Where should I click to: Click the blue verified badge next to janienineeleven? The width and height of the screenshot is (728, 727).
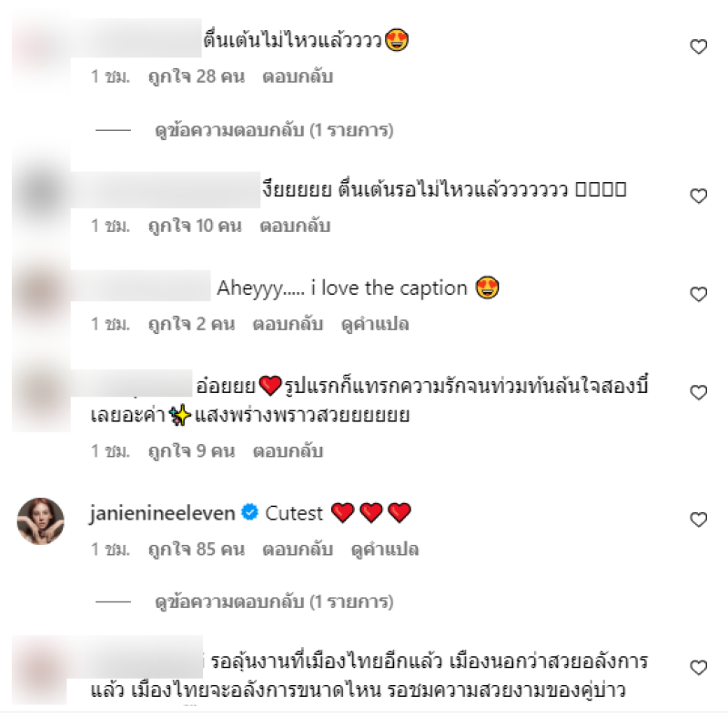pos(249,512)
